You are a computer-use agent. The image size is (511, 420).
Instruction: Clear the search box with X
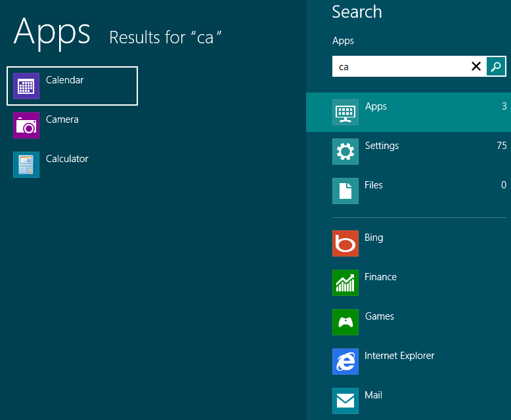[x=476, y=66]
